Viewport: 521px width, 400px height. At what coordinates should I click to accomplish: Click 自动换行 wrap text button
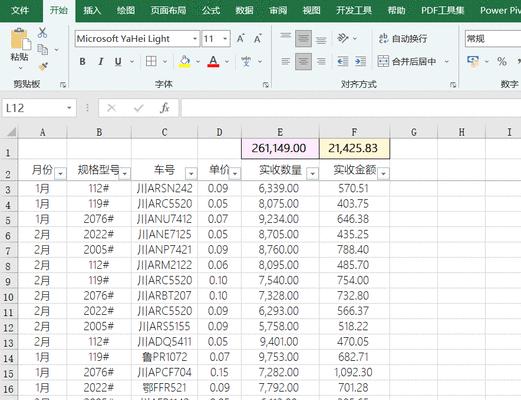[x=403, y=39]
